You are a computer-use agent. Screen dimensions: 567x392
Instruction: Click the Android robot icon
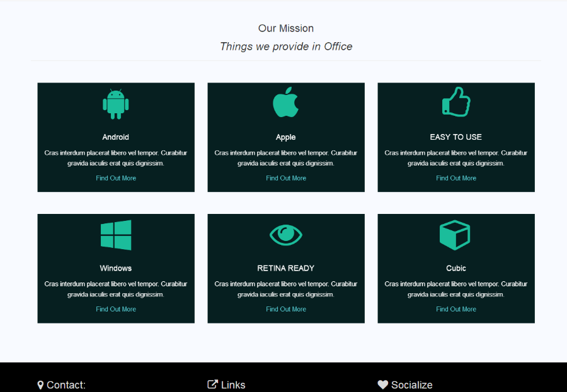(116, 104)
